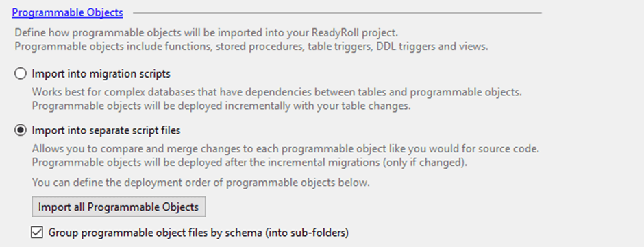Click the '(only if changed)' text

(x=425, y=162)
